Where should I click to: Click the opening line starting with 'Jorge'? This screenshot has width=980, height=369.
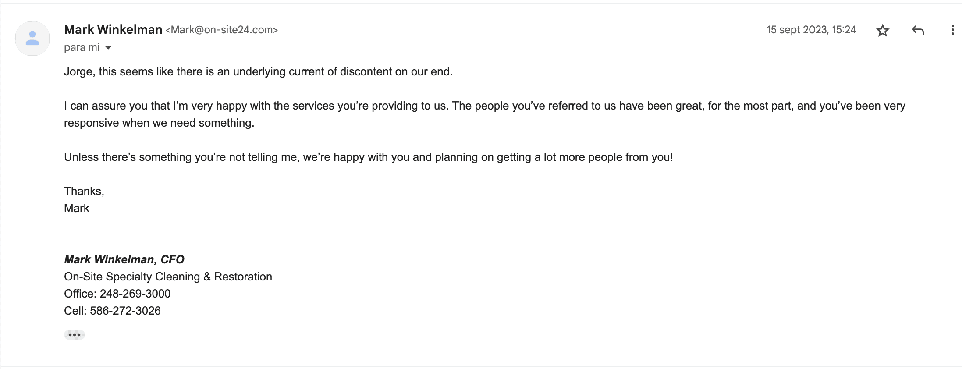pos(258,71)
